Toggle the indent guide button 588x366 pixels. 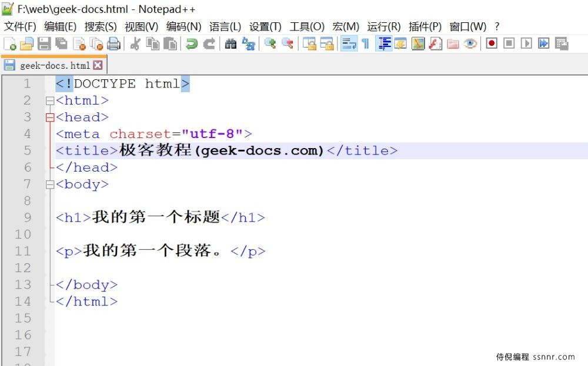[x=383, y=44]
